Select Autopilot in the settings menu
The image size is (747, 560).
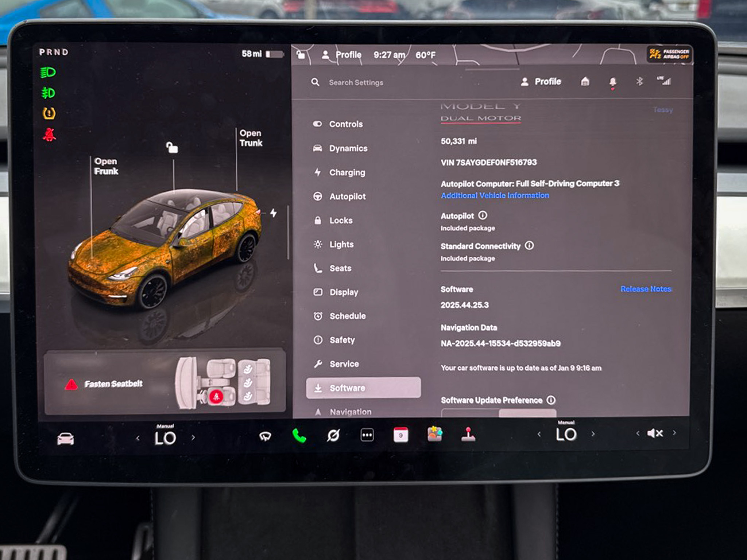click(x=348, y=197)
